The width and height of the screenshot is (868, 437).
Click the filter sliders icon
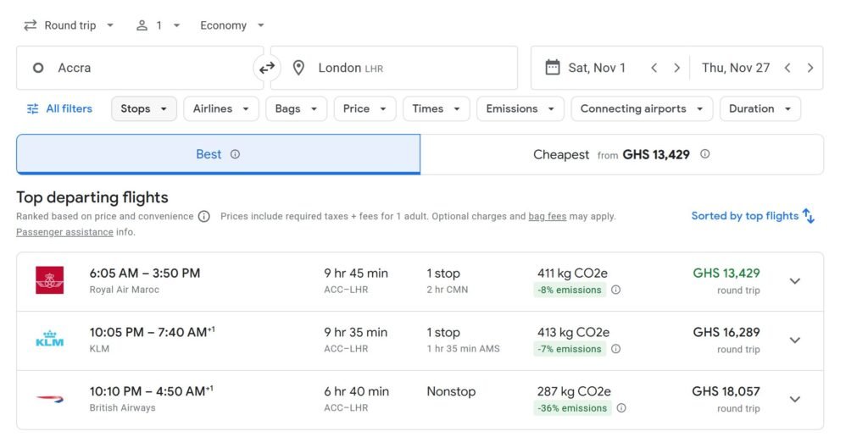click(x=33, y=109)
